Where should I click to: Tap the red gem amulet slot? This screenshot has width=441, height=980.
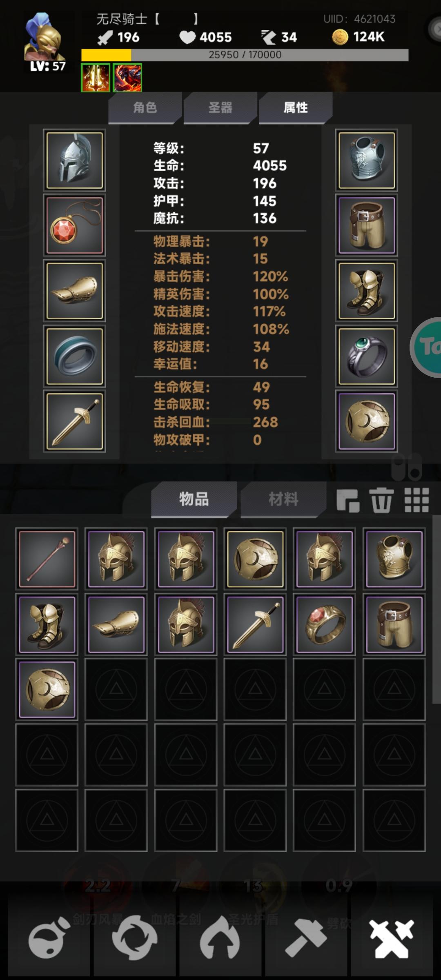75,225
